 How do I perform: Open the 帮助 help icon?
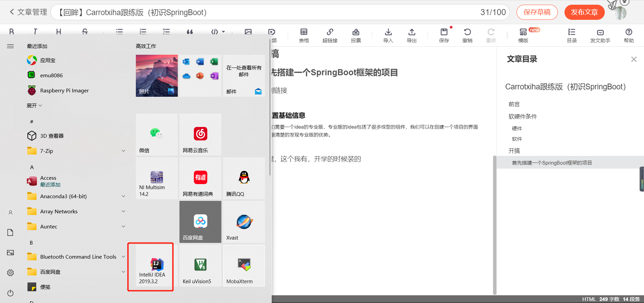pos(629,36)
